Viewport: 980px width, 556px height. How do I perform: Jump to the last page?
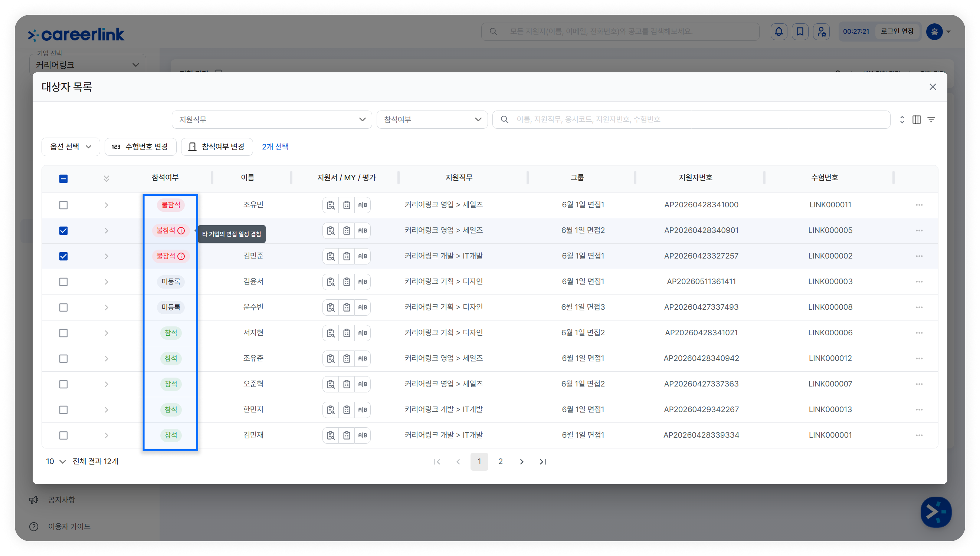point(543,461)
